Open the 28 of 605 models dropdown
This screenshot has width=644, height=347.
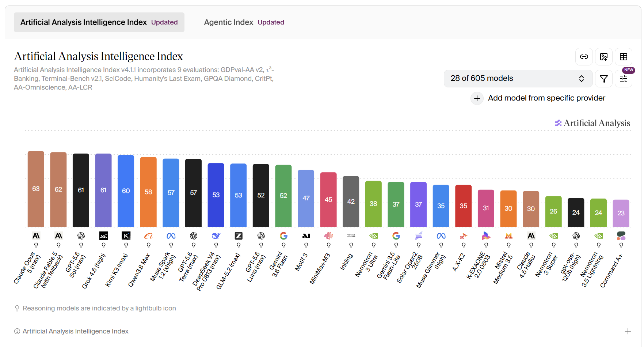(518, 79)
